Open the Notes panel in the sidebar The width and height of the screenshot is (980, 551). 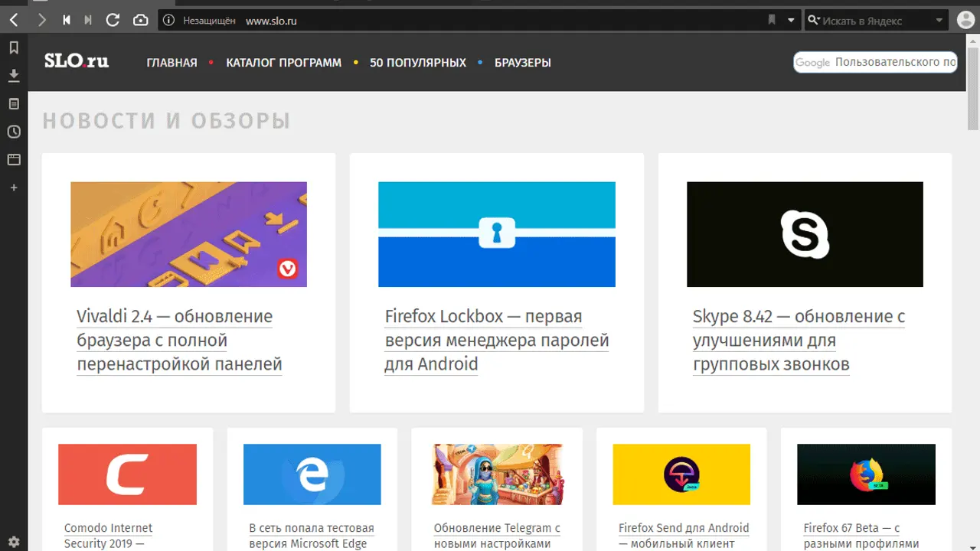point(14,104)
